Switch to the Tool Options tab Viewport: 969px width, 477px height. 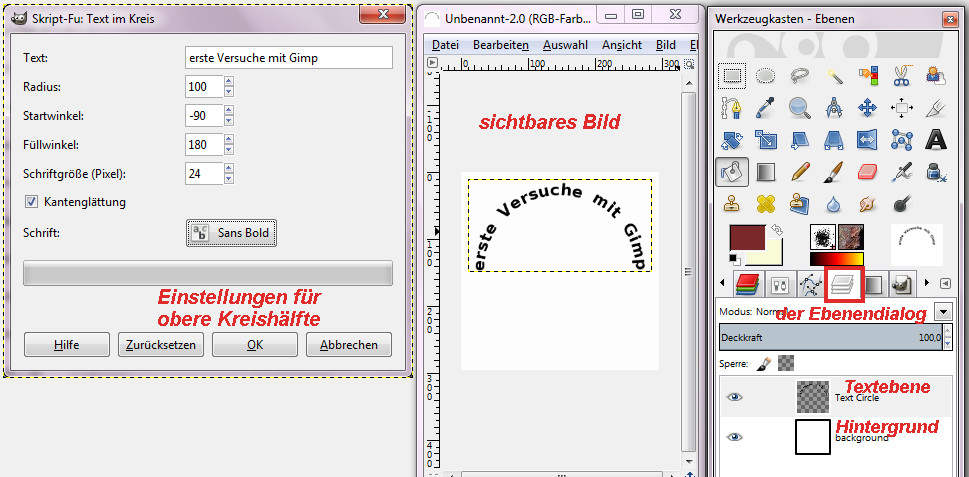click(780, 284)
